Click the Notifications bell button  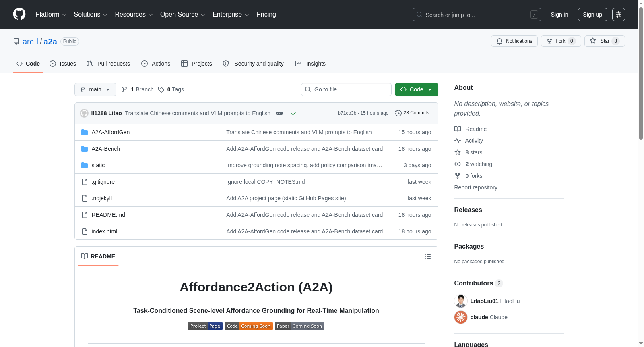click(514, 41)
